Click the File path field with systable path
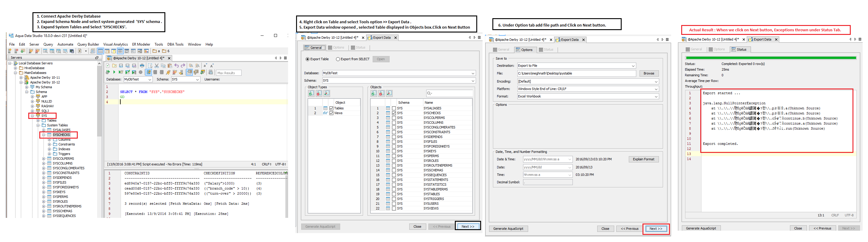The width and height of the screenshot is (868, 242). [x=577, y=74]
